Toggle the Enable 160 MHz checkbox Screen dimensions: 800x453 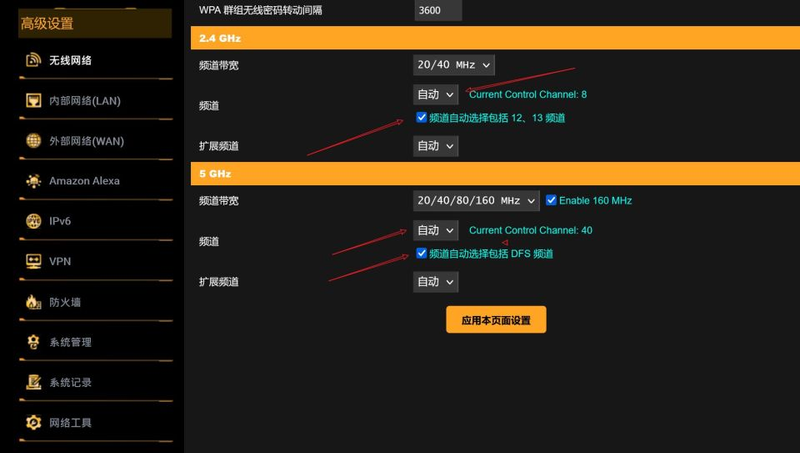(x=551, y=200)
